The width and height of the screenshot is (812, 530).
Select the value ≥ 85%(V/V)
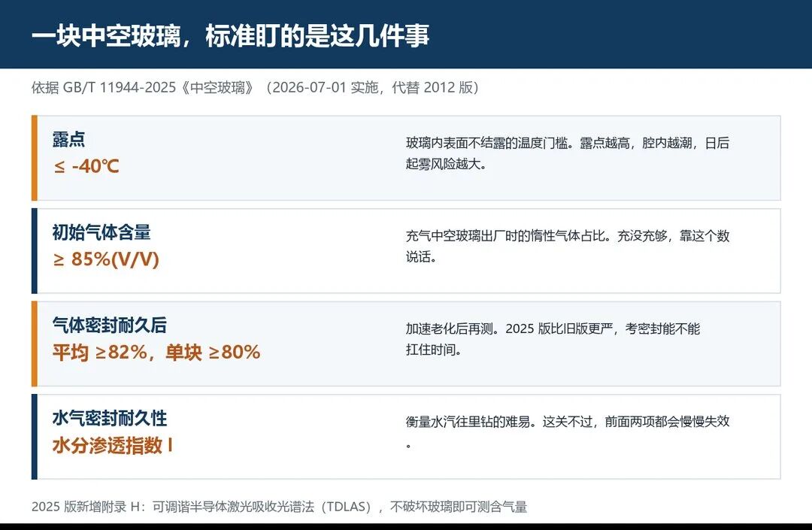[106, 259]
